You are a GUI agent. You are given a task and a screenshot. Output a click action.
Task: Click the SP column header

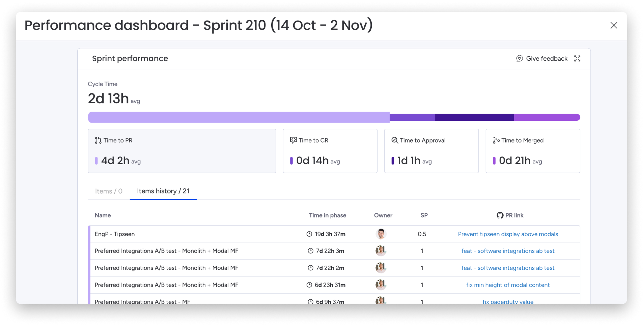(424, 215)
